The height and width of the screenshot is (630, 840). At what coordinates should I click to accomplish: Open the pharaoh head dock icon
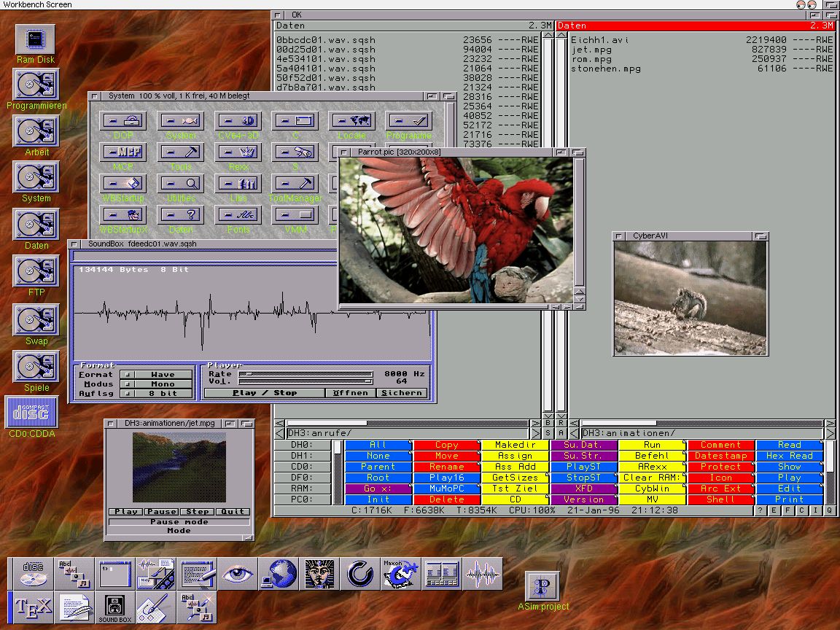[319, 574]
